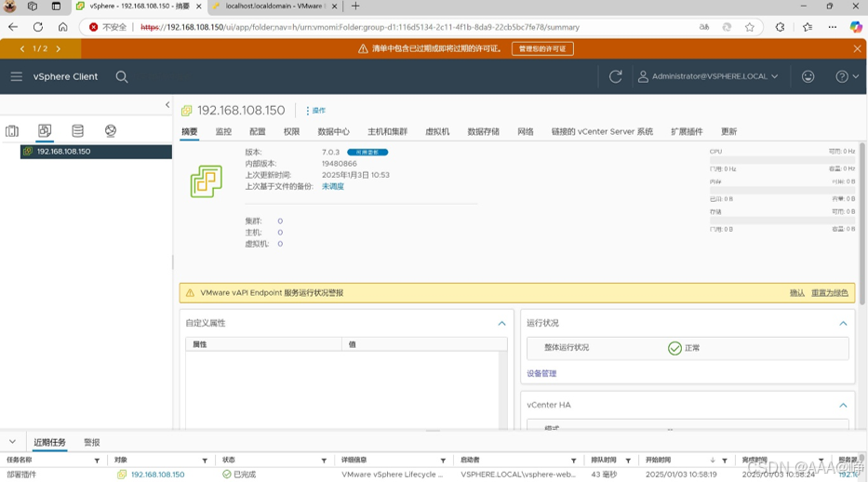Switch to VMs and Templates inventory icon
Image resolution: width=868 pixels, height=482 pixels.
45,130
